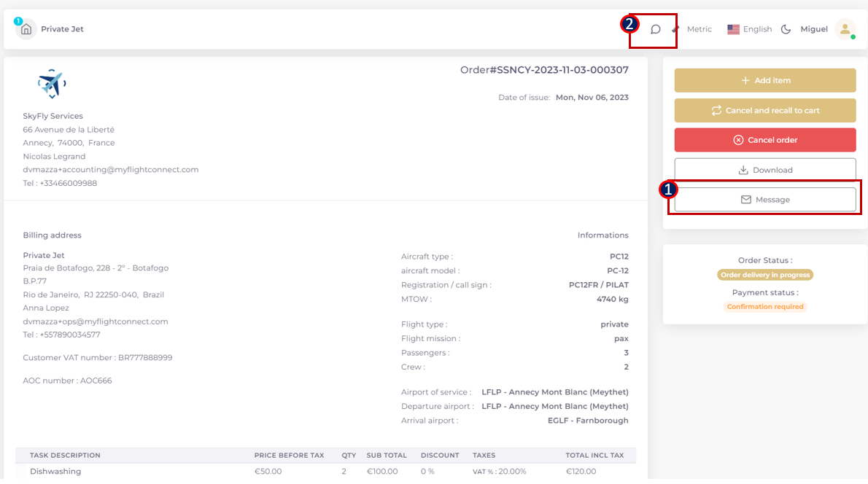
Task: Open the Miguel user name menu
Action: click(814, 30)
